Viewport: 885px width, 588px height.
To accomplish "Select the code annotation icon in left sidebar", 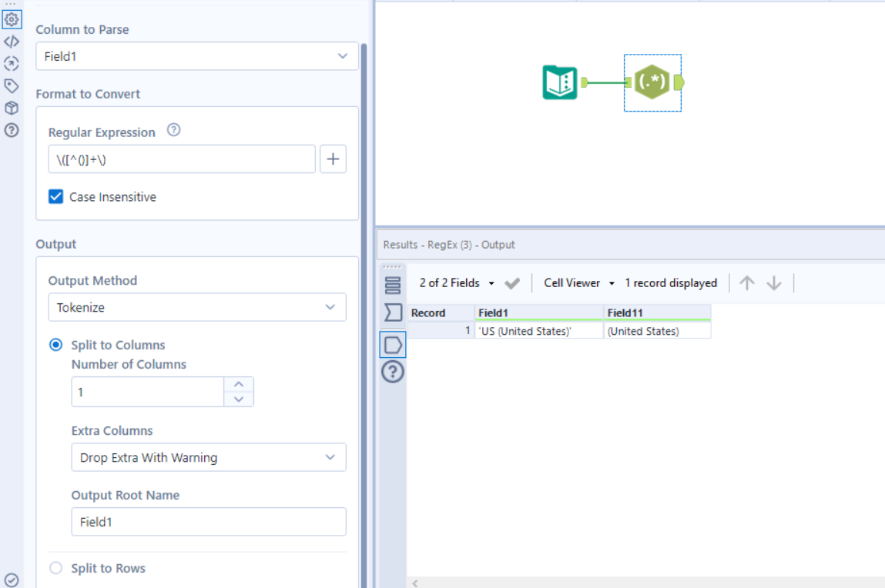I will pyautogui.click(x=11, y=42).
